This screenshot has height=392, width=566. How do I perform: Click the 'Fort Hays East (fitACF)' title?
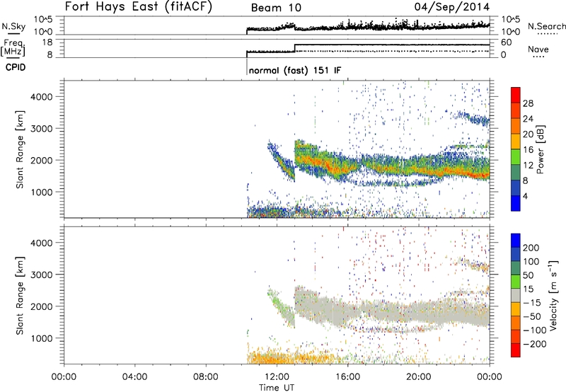coord(139,7)
